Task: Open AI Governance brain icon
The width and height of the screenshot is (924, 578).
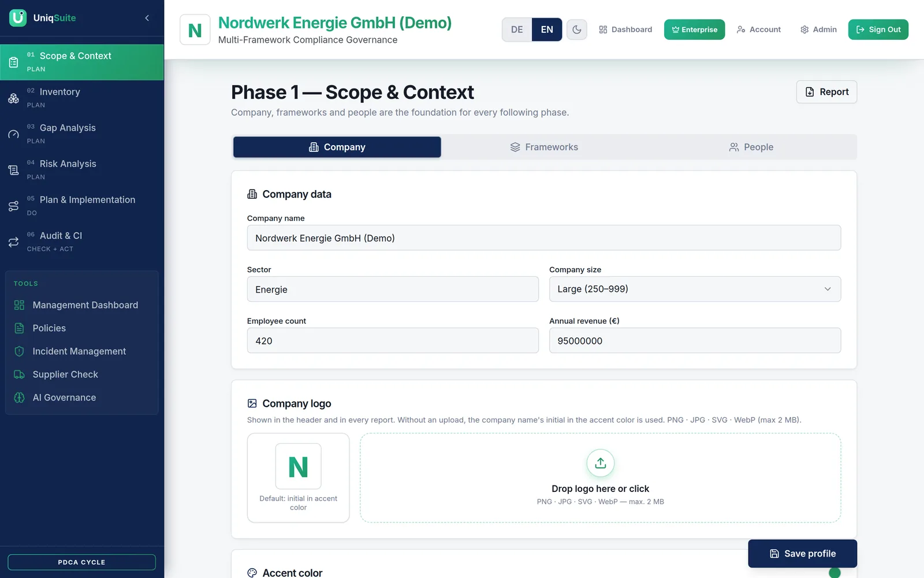Action: 19,398
